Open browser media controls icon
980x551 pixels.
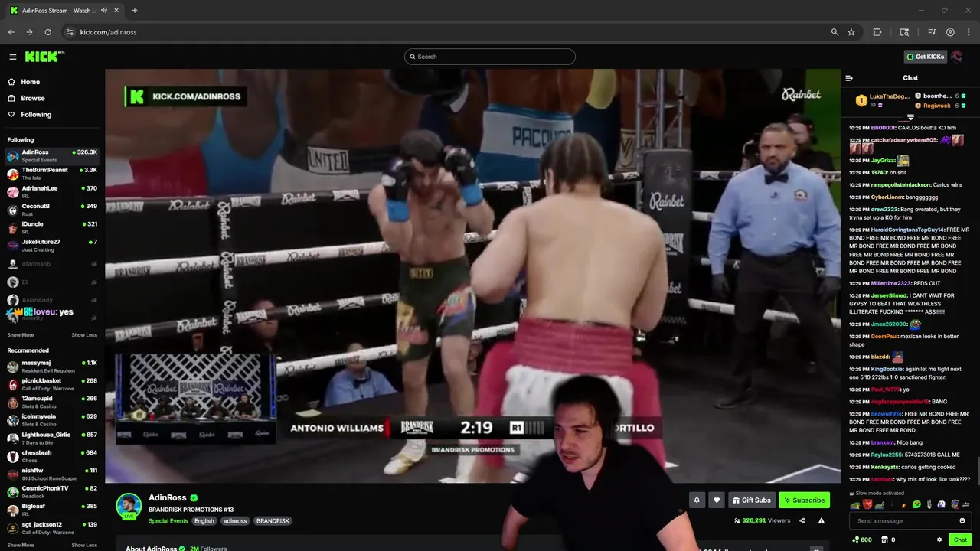click(x=932, y=32)
